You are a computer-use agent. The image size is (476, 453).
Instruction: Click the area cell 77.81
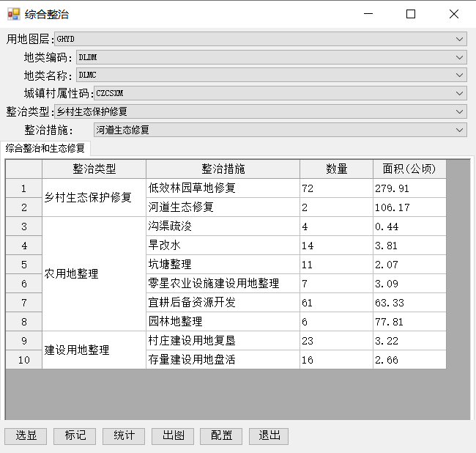tap(409, 322)
